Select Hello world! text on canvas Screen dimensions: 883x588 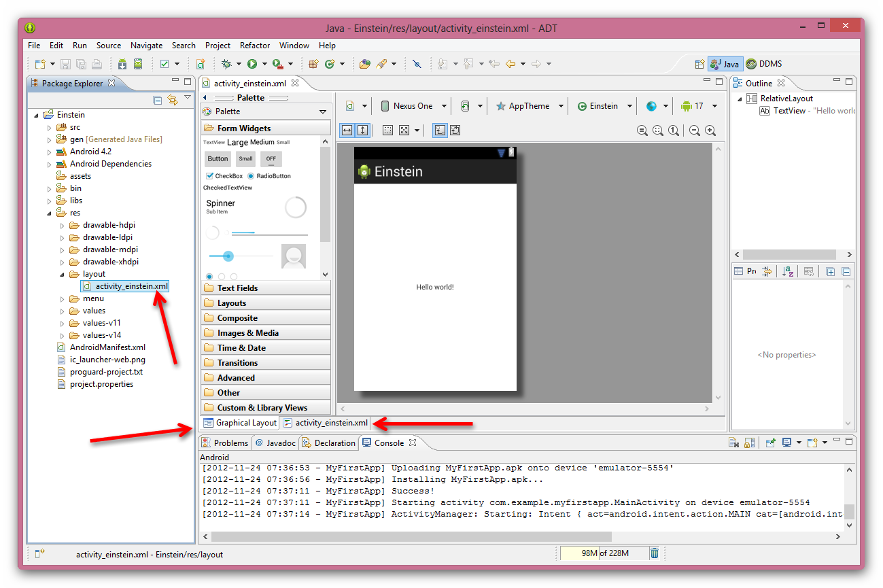point(435,288)
